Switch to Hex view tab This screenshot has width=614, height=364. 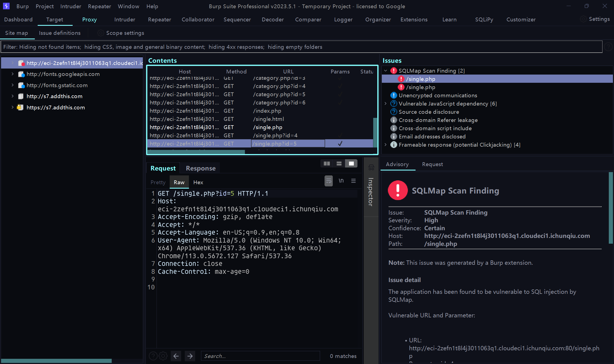(198, 182)
